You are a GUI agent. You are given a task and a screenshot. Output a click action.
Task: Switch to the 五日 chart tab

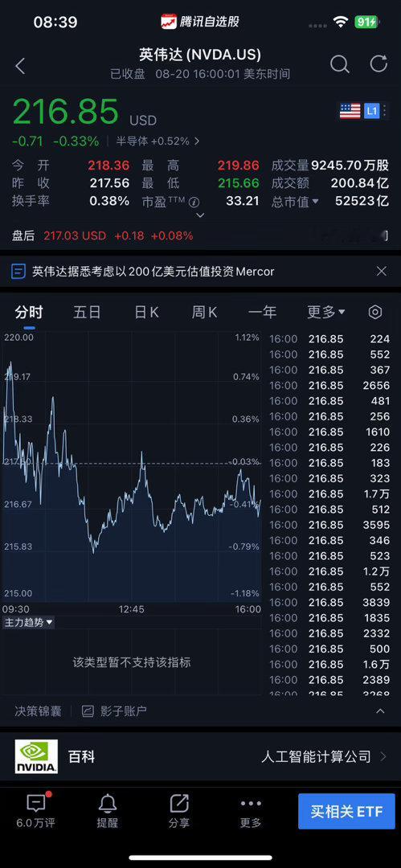(x=87, y=312)
